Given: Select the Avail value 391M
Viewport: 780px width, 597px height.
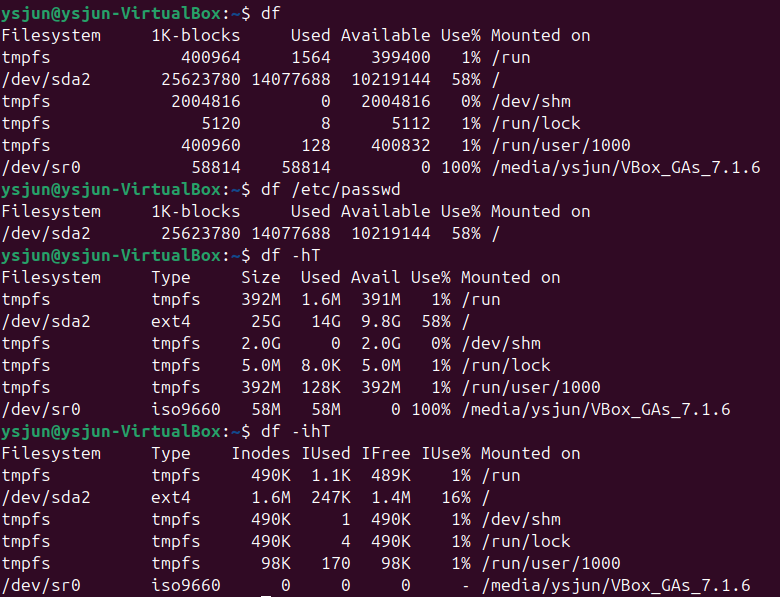Looking at the screenshot, I should pyautogui.click(x=381, y=299).
